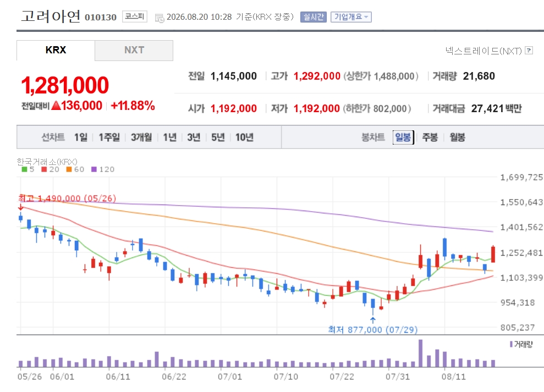Select the 주봉 weekly candle chart
The image size is (544, 392).
430,137
